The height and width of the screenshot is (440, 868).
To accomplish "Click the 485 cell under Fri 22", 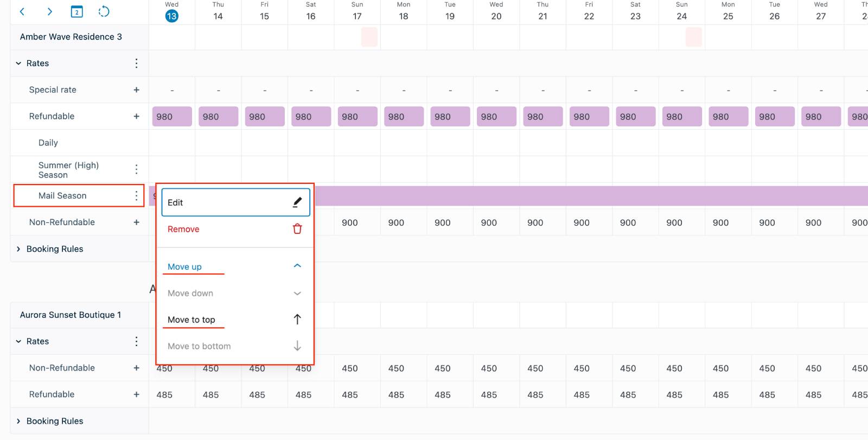I will point(582,395).
